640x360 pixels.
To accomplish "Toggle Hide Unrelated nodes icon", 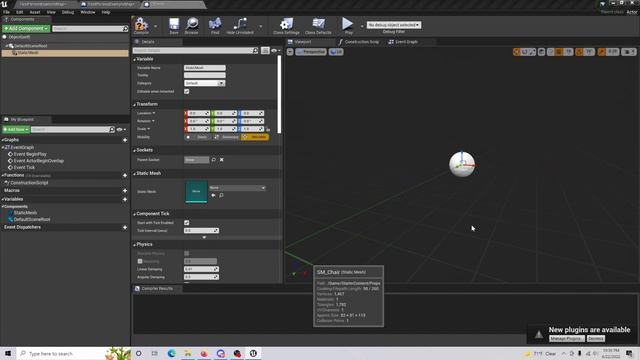I will [240, 26].
